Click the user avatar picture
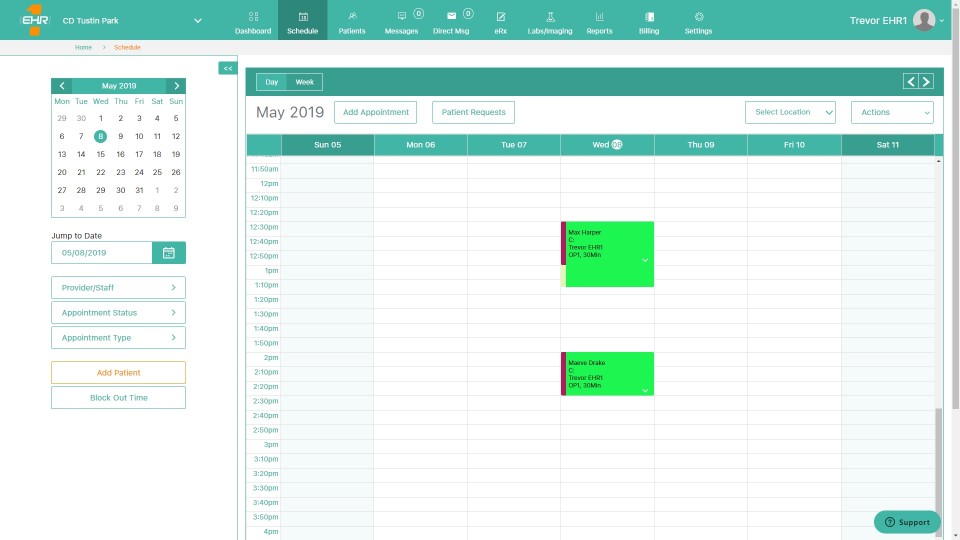The height and width of the screenshot is (540, 960). tap(924, 20)
